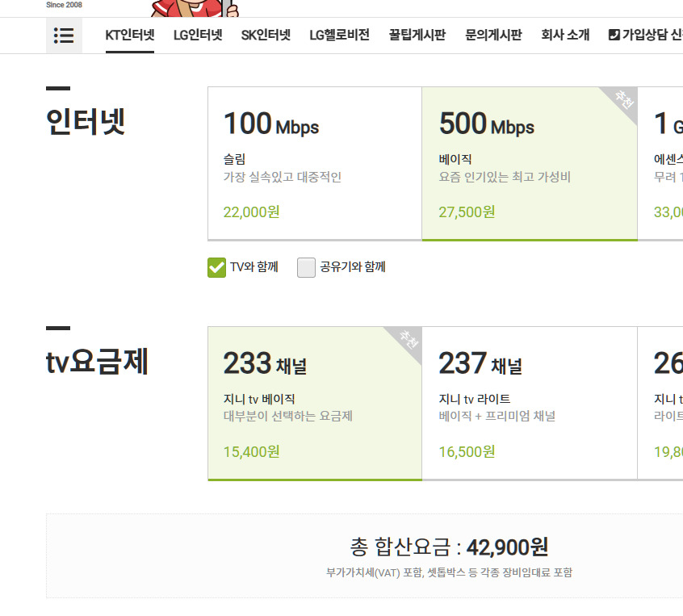Viewport: 683px width, 616px height.
Task: Open the 문의게시판 board
Action: 493,36
